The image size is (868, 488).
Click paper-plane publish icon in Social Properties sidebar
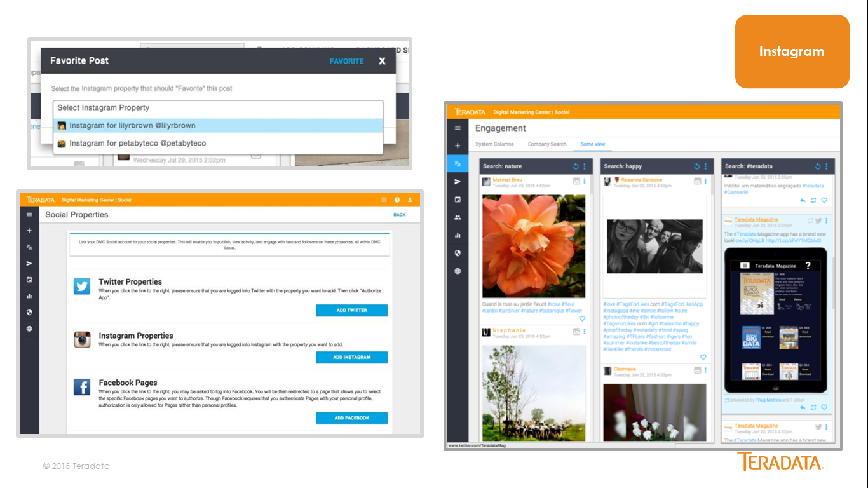[29, 263]
